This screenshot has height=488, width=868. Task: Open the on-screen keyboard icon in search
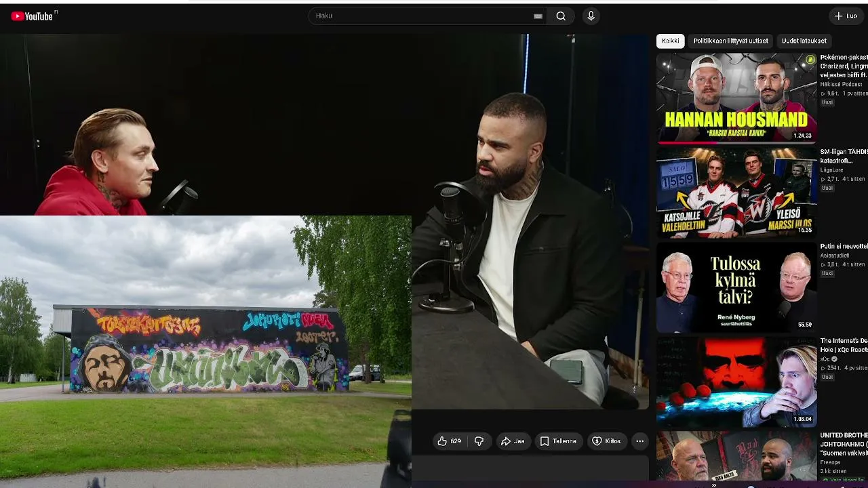pyautogui.click(x=538, y=16)
